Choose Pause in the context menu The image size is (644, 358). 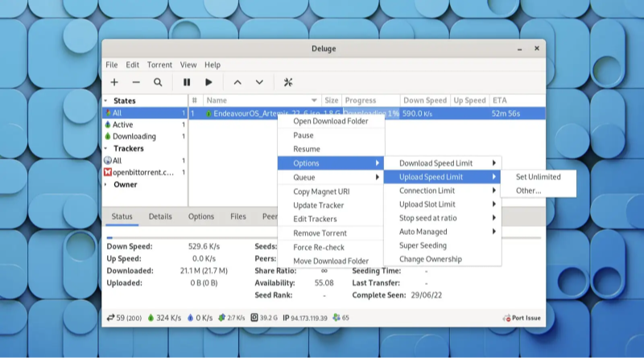[331, 135]
